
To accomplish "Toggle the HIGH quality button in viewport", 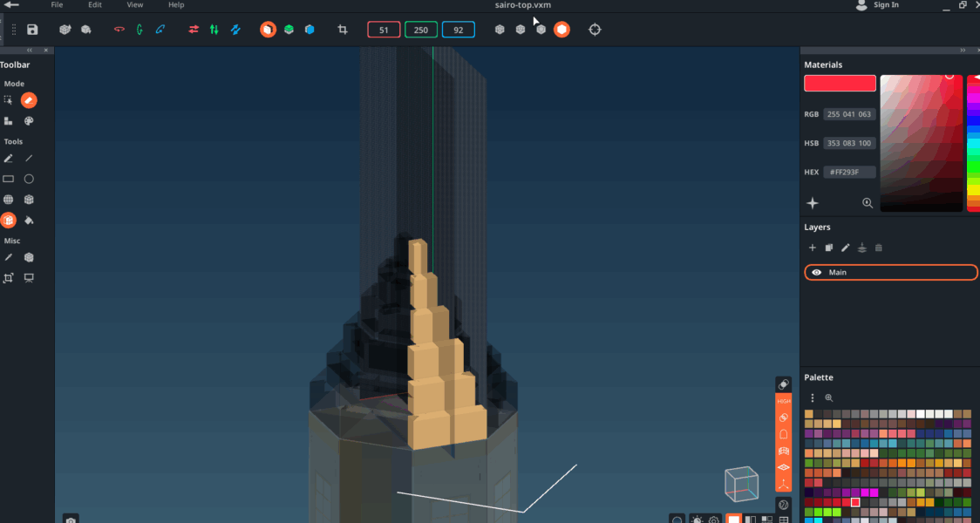I will pyautogui.click(x=783, y=401).
